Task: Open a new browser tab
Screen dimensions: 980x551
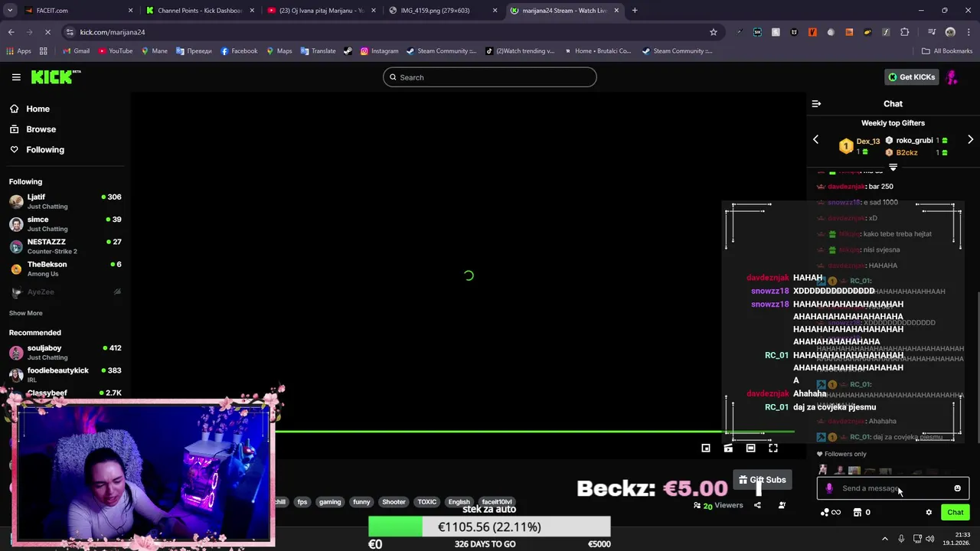Action: (635, 11)
